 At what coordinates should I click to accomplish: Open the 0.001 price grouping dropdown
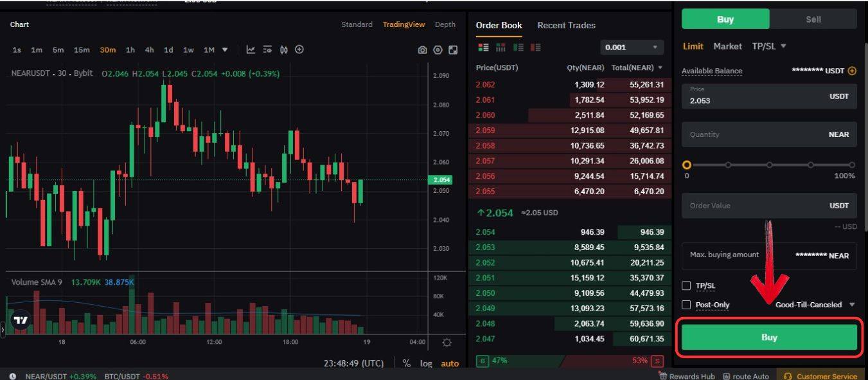(632, 47)
